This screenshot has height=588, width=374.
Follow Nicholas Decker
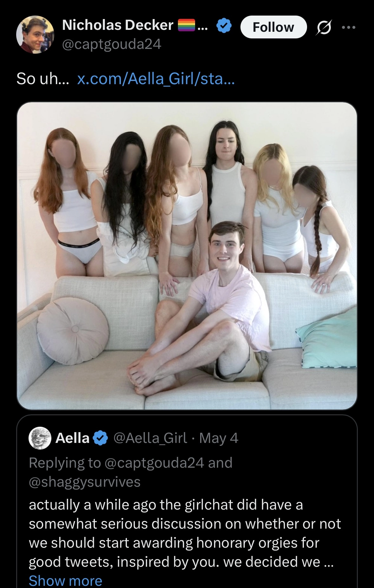click(x=273, y=27)
